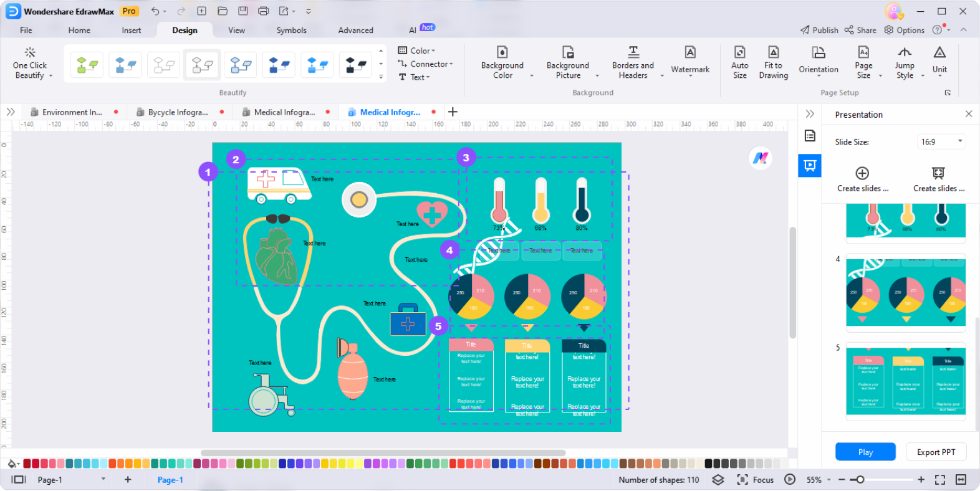Select the Presentation panel icon in right sidebar
The height and width of the screenshot is (491, 980).
point(810,165)
